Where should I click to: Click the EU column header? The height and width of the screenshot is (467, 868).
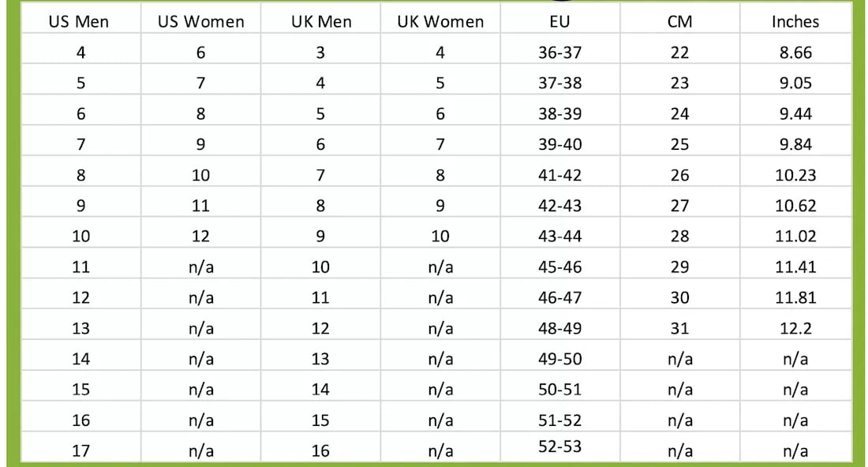(x=559, y=21)
